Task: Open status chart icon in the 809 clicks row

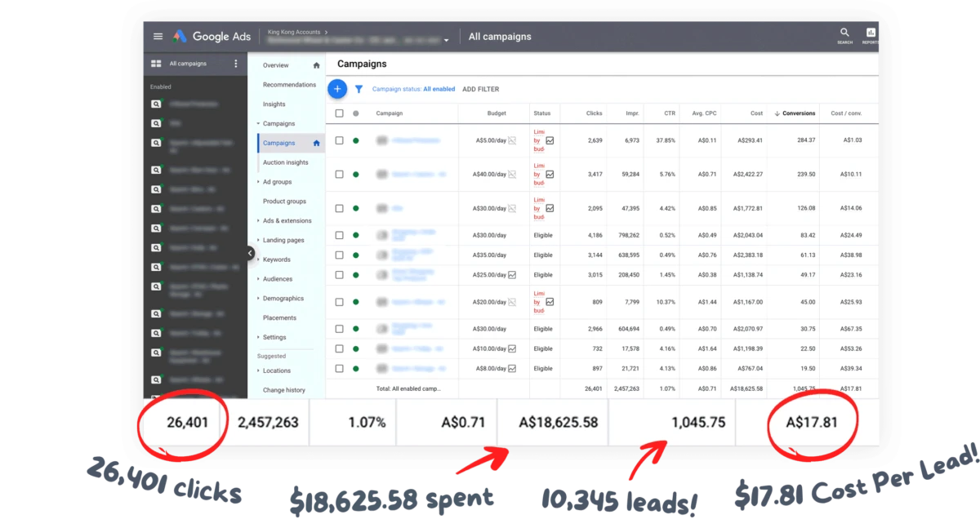Action: click(550, 302)
